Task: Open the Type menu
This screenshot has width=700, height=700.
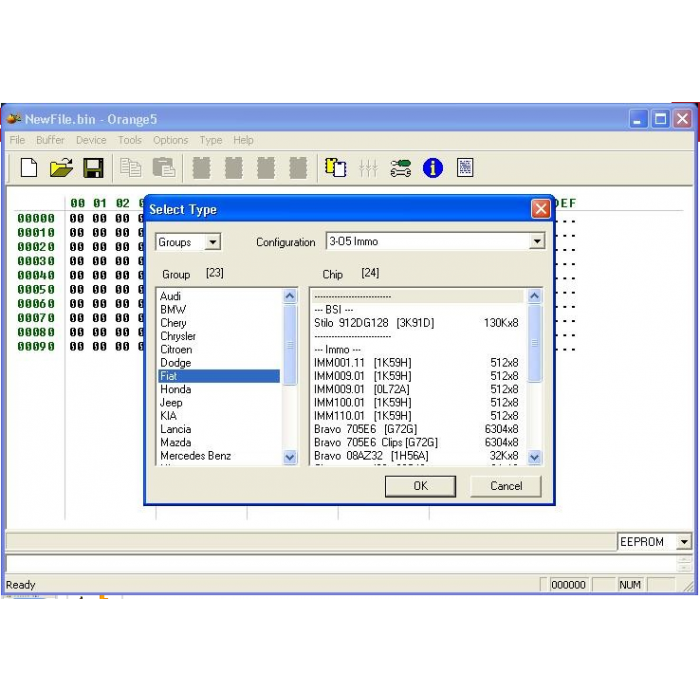Action: point(211,140)
